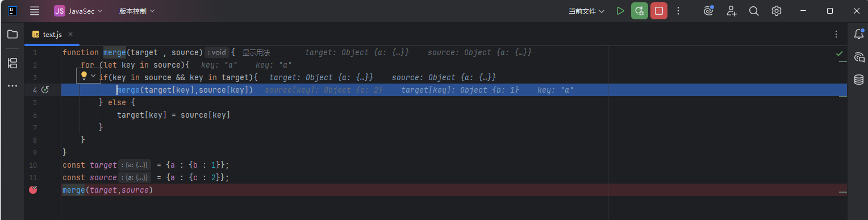Viewport: 868px width, 220px height.
Task: Click the intention lightbulb on line 3
Action: coord(84,76)
